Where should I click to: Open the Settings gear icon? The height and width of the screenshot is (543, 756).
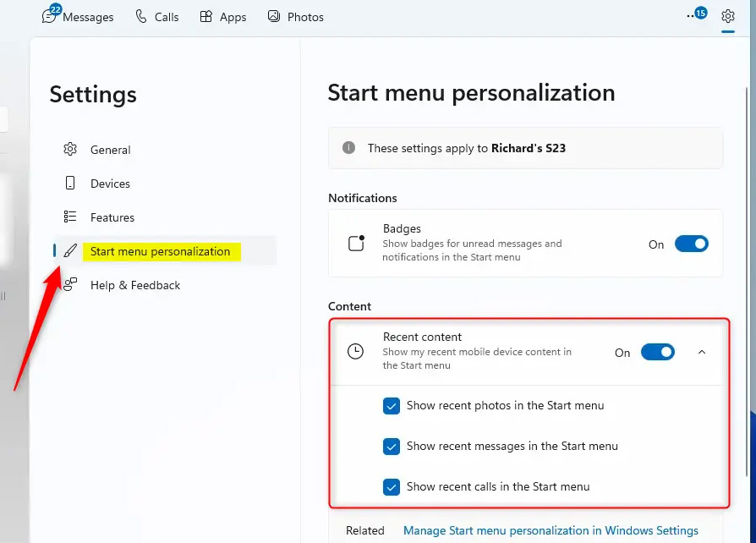(x=728, y=16)
